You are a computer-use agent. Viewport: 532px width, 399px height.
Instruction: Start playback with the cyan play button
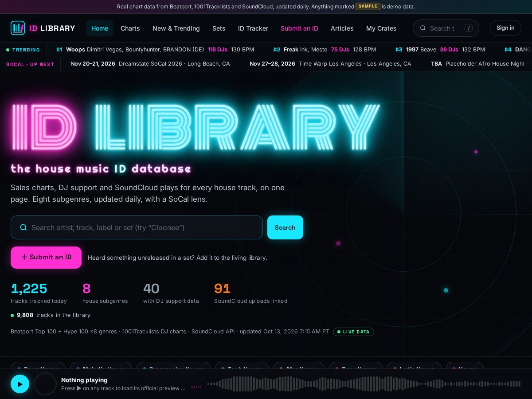pos(20,384)
